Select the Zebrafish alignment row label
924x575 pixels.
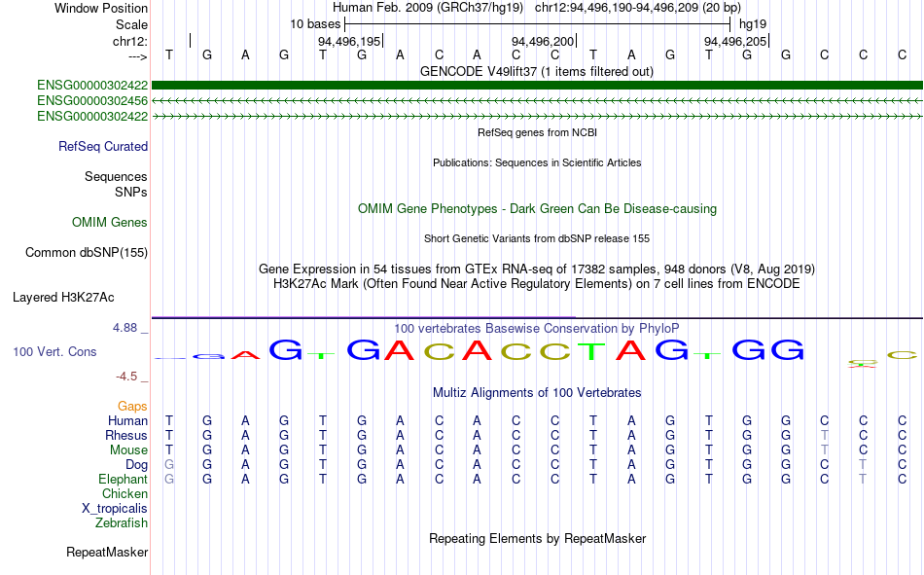122,523
